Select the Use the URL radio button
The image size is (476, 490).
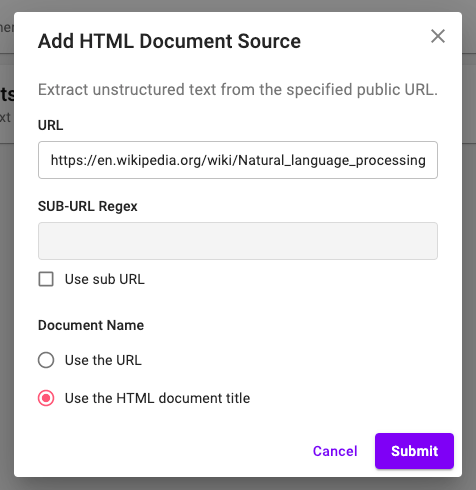[x=46, y=360]
